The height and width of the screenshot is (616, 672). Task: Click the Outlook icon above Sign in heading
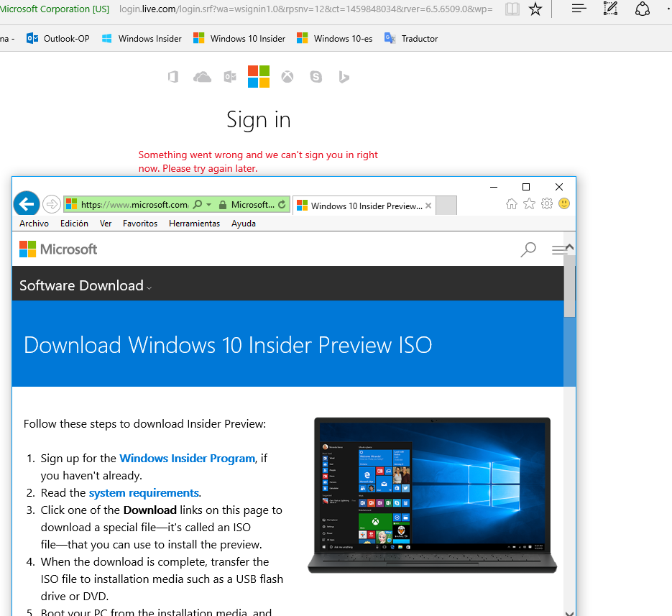(230, 77)
